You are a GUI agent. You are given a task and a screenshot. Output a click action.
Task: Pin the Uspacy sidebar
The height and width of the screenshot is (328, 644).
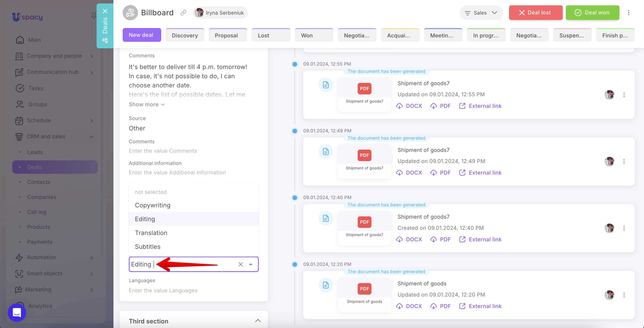94,16
